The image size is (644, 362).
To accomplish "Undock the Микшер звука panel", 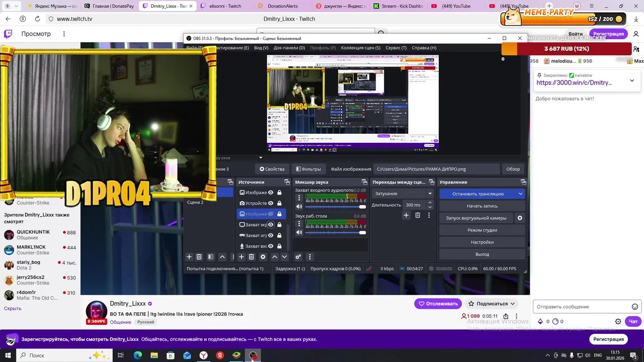I will coord(364,182).
